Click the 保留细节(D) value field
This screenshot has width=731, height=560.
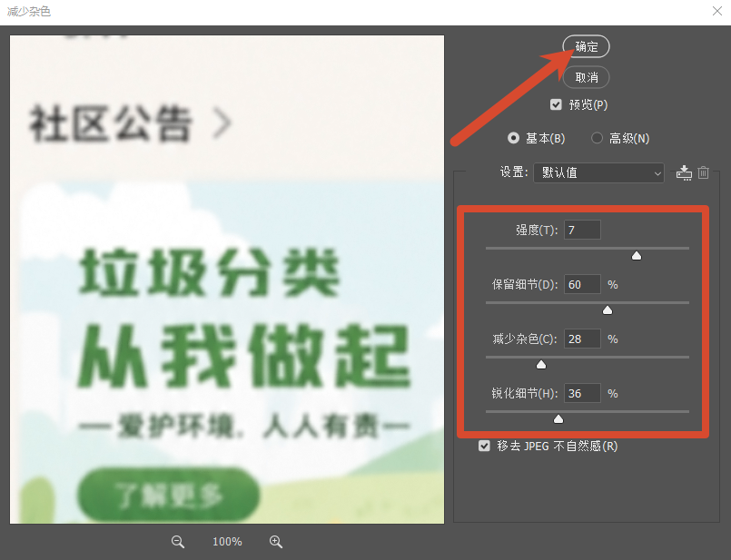coord(582,285)
